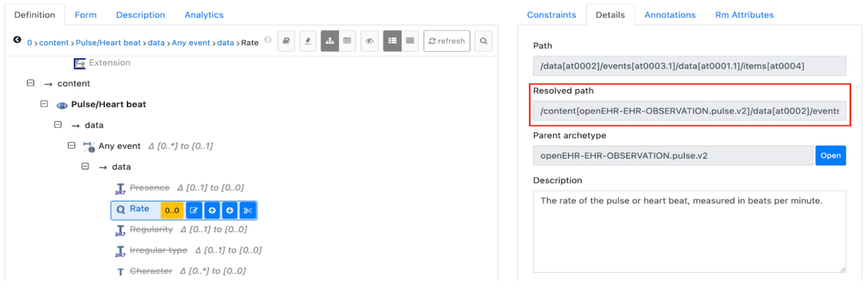Open the openEHR-EHR-OBSERVATION.pulse.v2 archetype

[830, 155]
